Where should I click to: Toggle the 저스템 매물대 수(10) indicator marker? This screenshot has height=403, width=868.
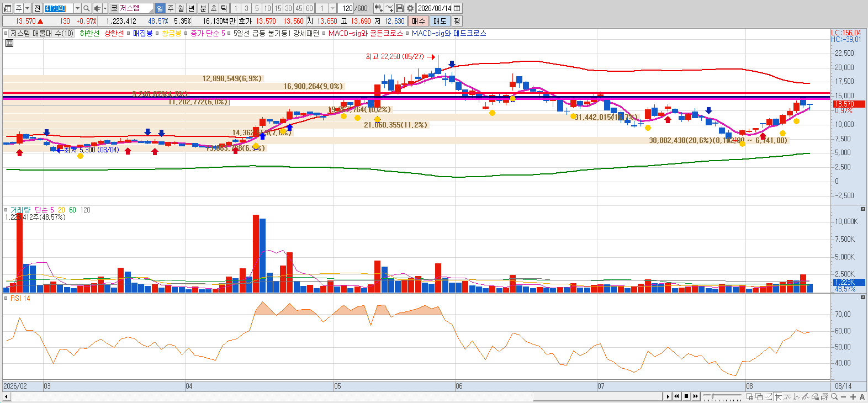pyautogui.click(x=6, y=33)
